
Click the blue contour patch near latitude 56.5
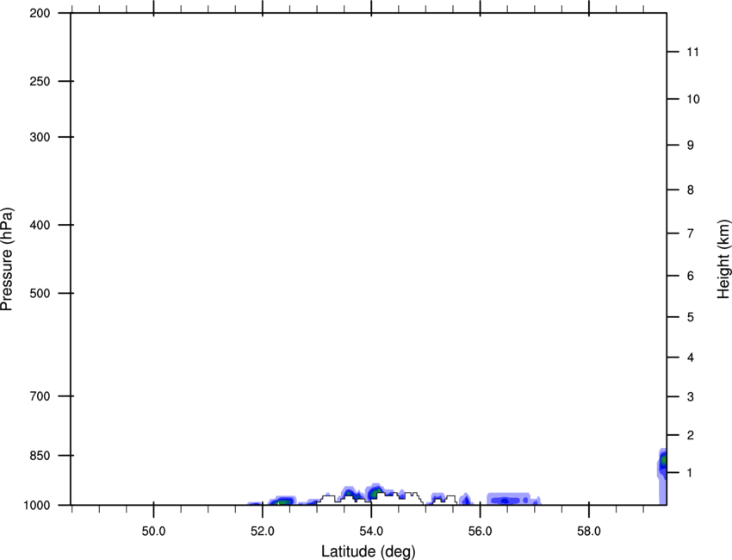[x=512, y=500]
